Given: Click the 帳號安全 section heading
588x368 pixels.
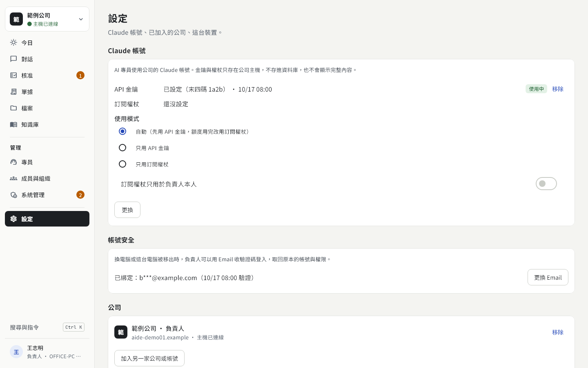Looking at the screenshot, I should point(121,240).
